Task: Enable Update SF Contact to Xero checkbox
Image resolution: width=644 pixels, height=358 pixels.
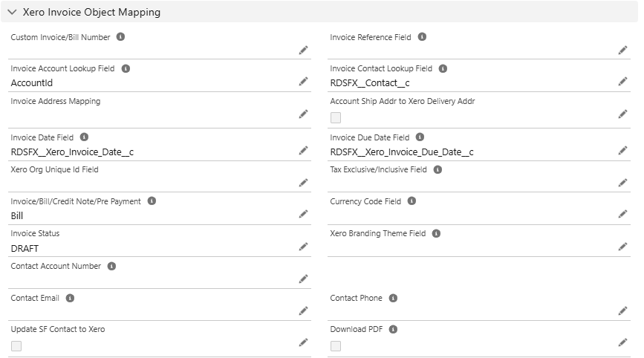Action: pos(16,345)
